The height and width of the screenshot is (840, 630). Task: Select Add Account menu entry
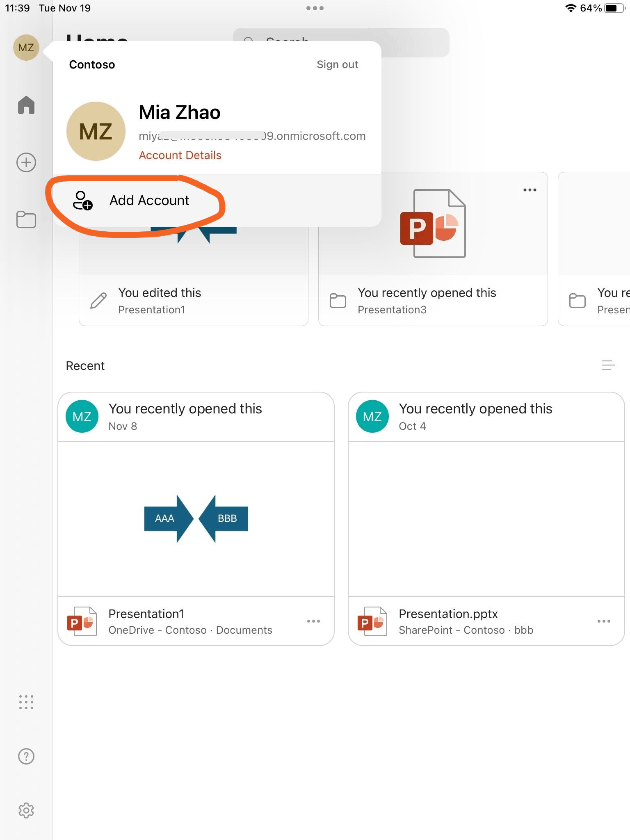pyautogui.click(x=217, y=200)
